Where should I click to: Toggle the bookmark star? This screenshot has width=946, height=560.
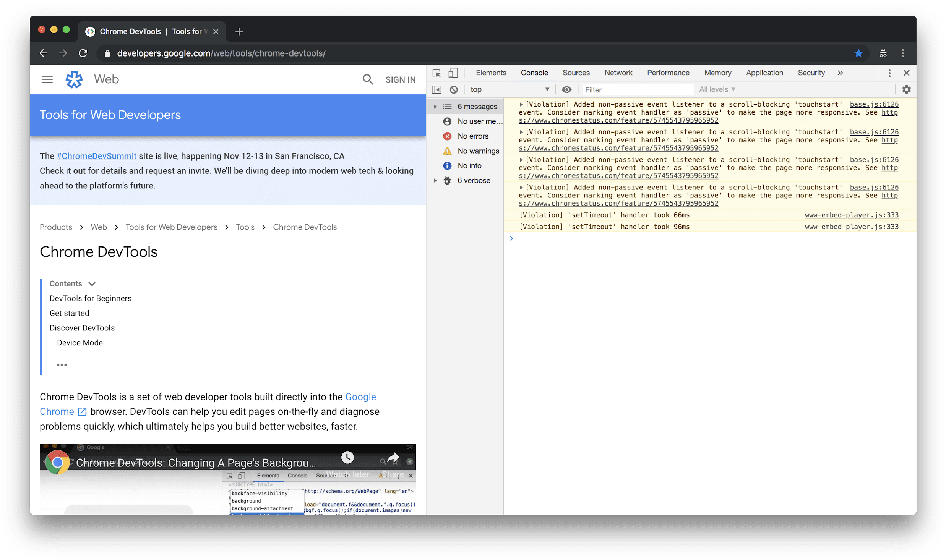pyautogui.click(x=858, y=53)
